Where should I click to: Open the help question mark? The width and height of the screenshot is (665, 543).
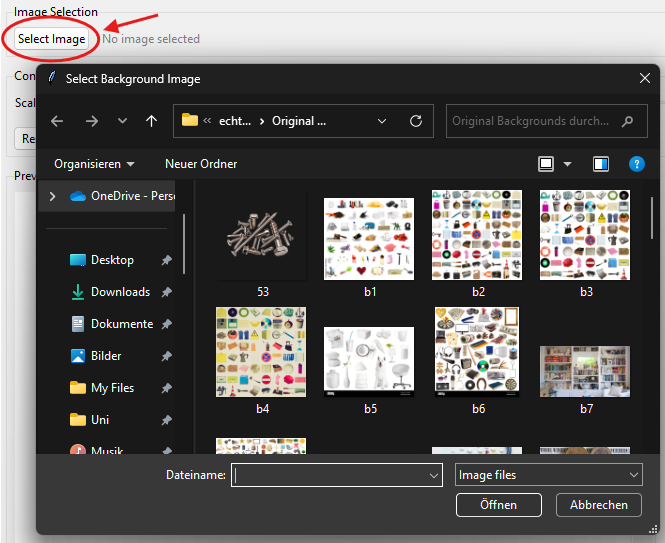coord(637,164)
